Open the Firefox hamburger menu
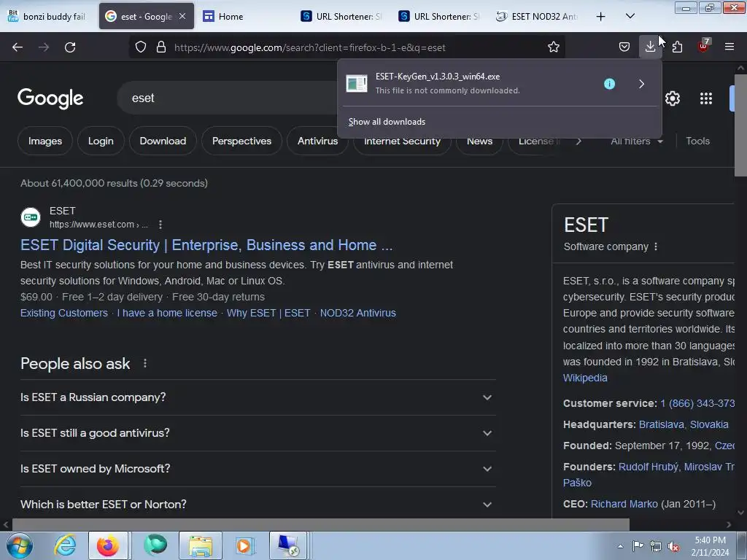747x560 pixels. pyautogui.click(x=729, y=47)
